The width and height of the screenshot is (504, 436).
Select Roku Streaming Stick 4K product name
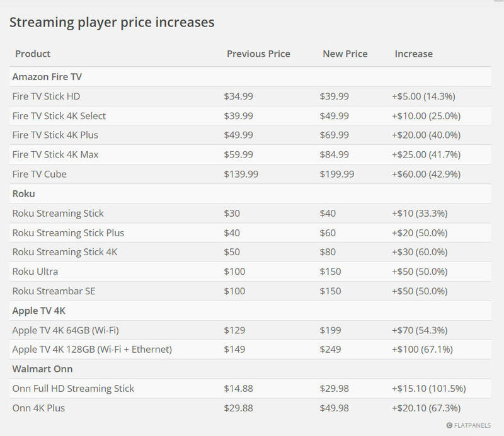pos(65,252)
